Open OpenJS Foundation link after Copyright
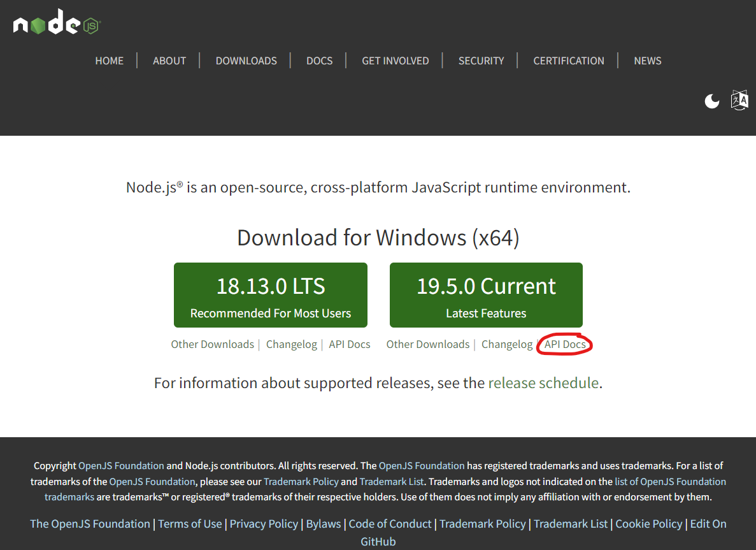The image size is (756, 550). click(x=121, y=466)
